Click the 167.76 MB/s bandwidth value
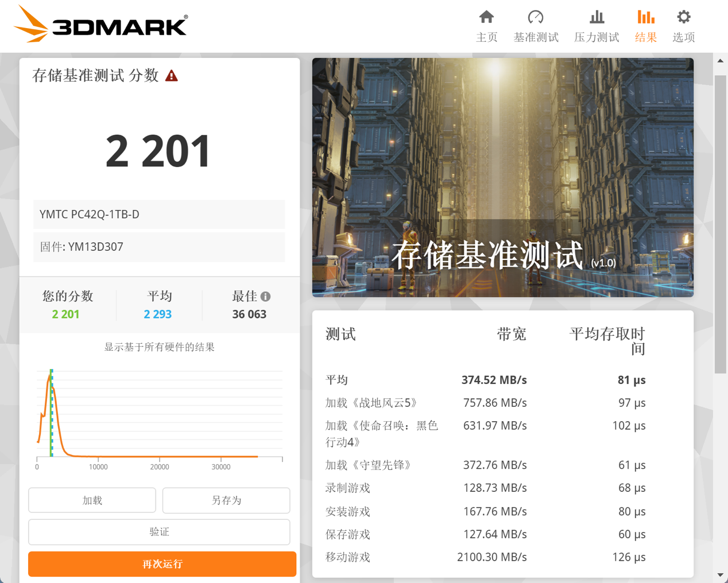 (495, 511)
